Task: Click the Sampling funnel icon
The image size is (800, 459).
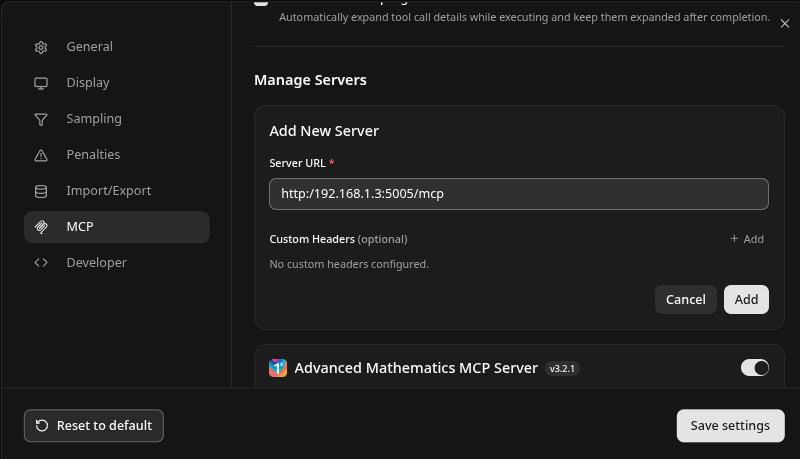Action: [41, 119]
